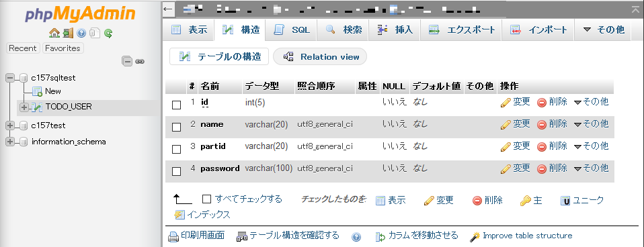644x247 pixels.
Task: Click the red delete icon for name row
Action: [542, 124]
